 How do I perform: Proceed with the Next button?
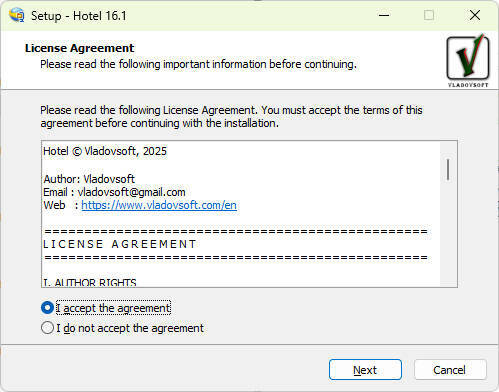tap(365, 369)
